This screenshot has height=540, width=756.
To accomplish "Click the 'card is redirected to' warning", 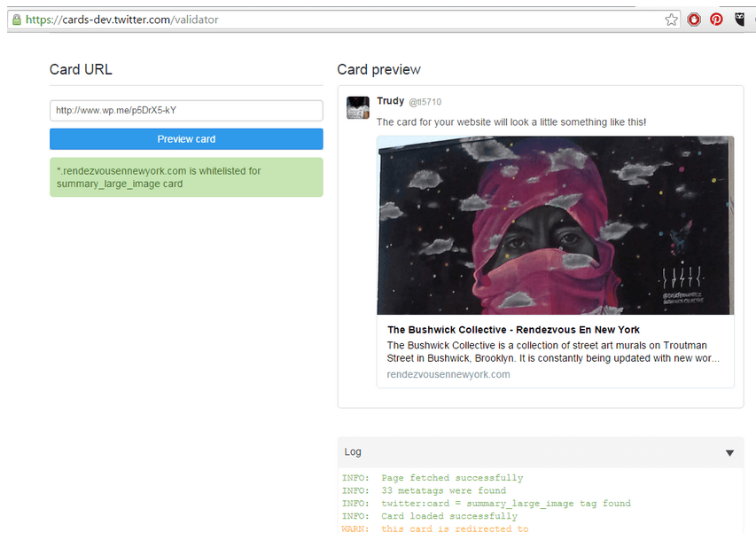I will click(454, 529).
